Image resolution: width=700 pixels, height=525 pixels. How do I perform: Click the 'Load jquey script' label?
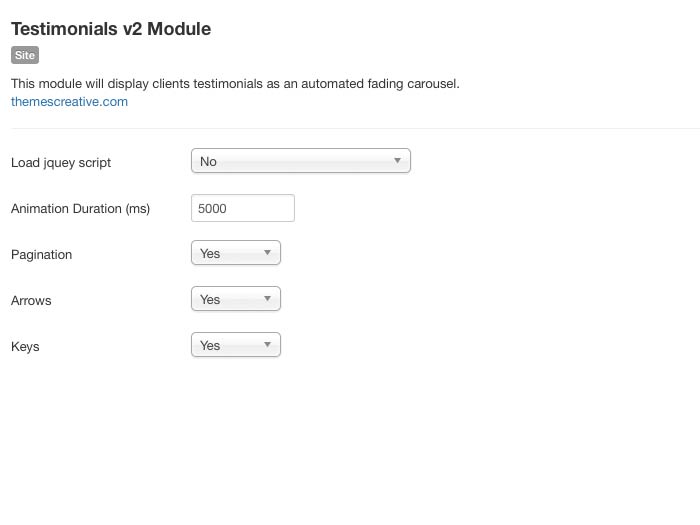(x=61, y=163)
